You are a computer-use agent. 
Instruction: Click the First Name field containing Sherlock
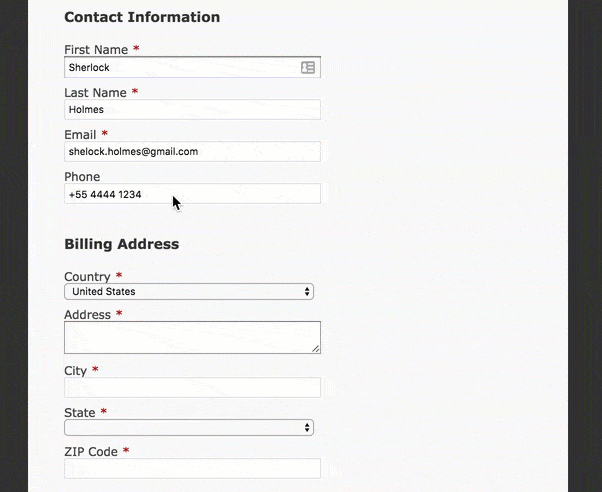coord(180,68)
